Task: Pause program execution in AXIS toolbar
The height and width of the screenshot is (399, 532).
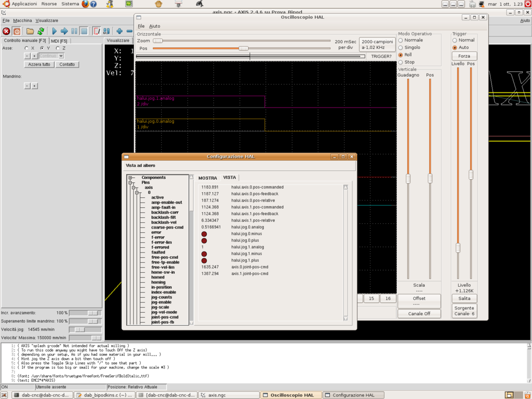Action: [74, 31]
